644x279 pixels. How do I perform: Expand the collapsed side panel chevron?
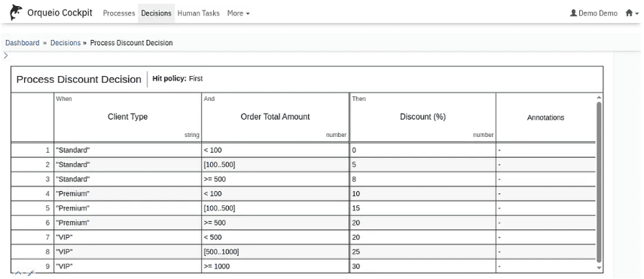6,56
